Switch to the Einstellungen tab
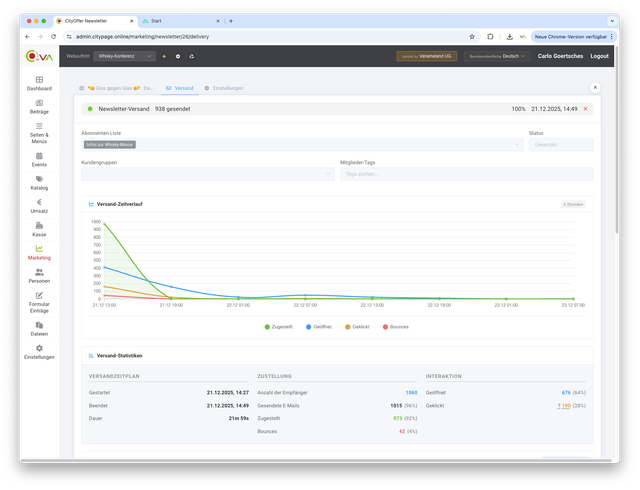 [224, 88]
